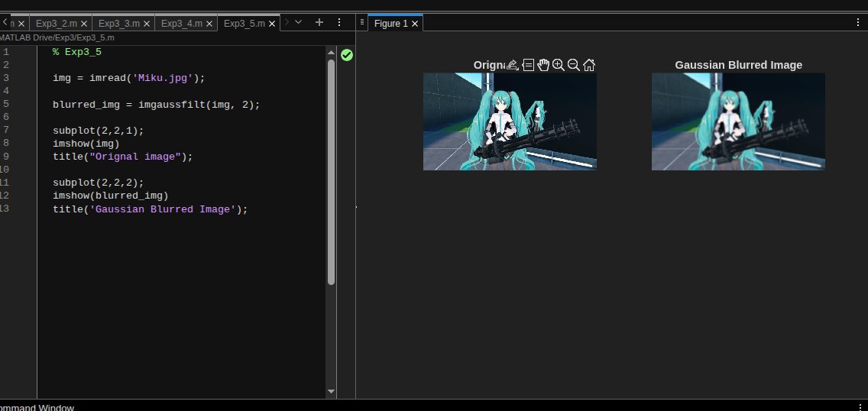Click the editor scrollbar down arrow
Screen dimensions: 868x411
click(331, 391)
